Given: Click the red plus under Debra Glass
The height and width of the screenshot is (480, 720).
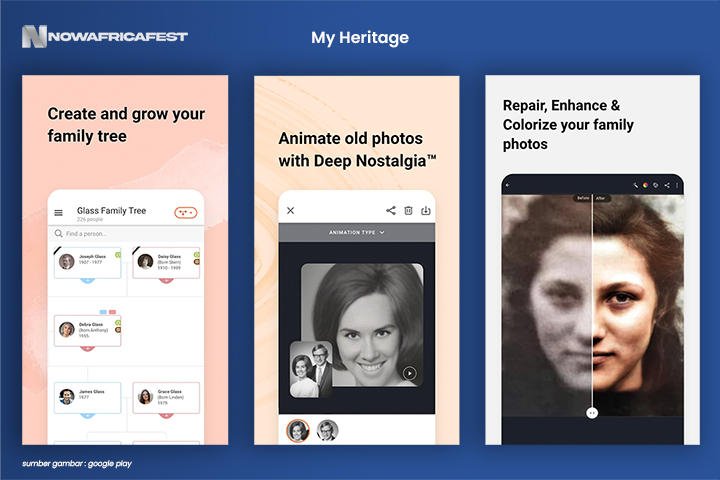Looking at the screenshot, I should (x=88, y=348).
